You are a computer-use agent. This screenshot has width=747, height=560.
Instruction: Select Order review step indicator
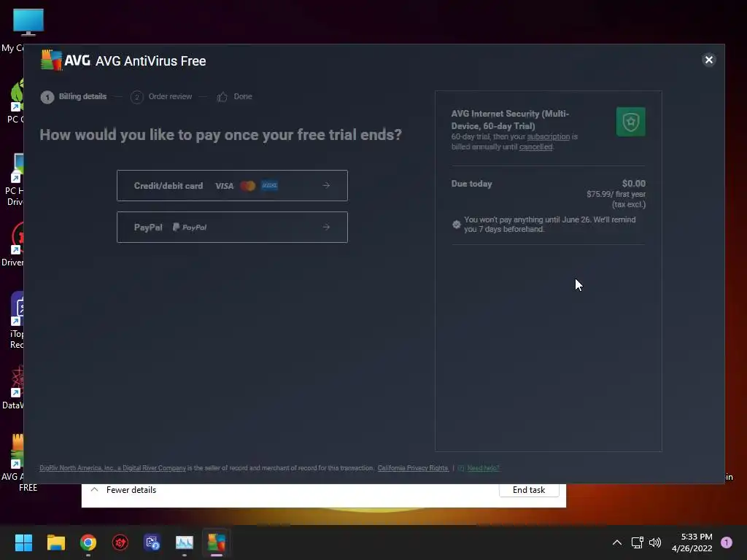coord(161,97)
